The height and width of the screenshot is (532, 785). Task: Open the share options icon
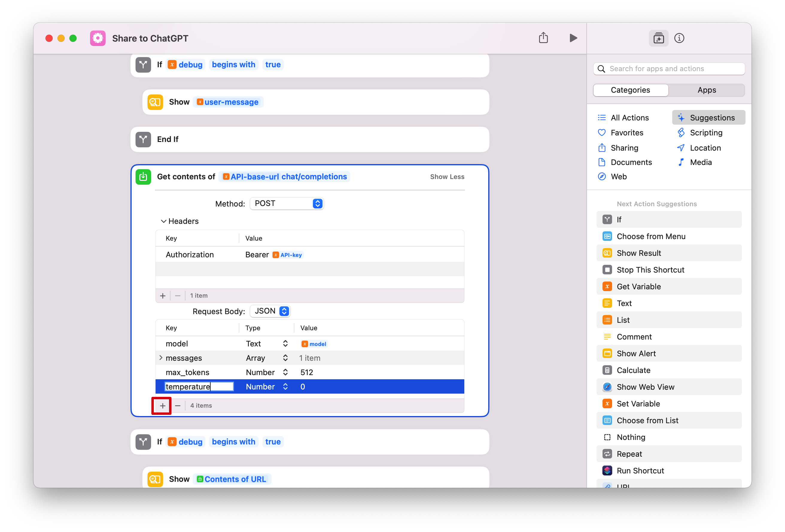point(544,38)
